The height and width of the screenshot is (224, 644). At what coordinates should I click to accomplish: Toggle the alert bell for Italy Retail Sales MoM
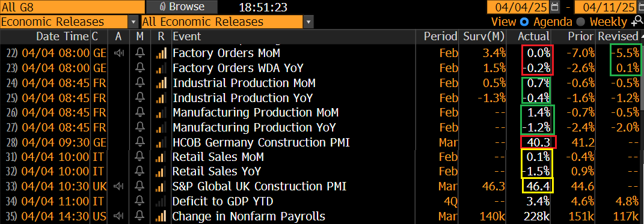click(x=141, y=157)
